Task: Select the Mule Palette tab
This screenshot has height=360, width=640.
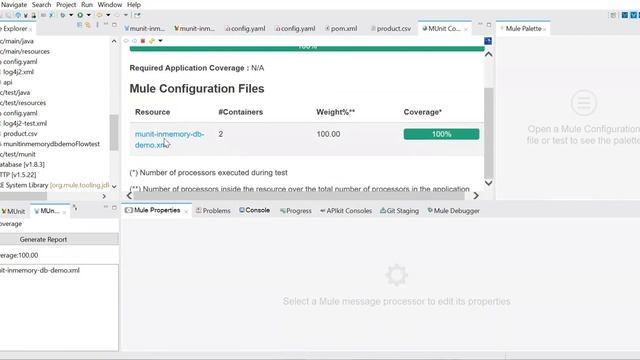Action: point(523,29)
